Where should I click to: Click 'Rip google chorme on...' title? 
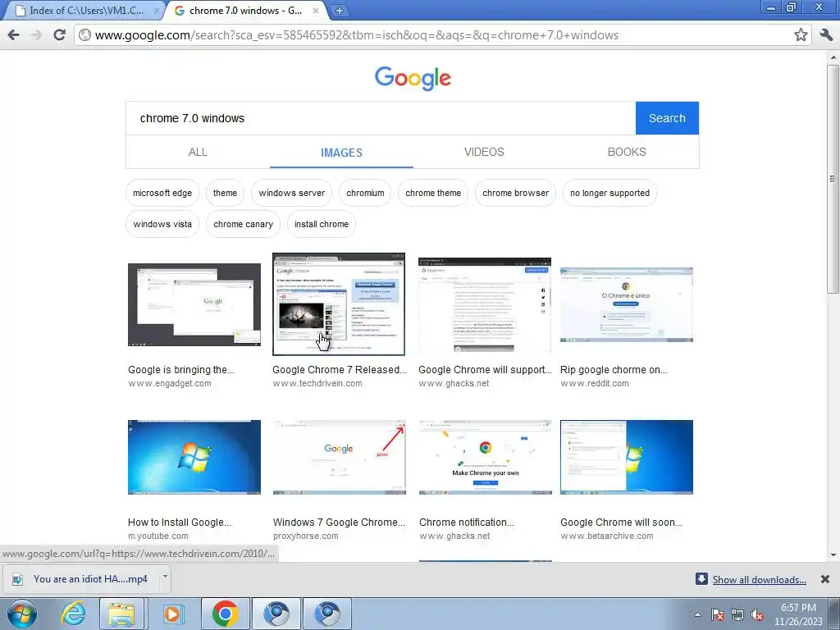click(614, 370)
